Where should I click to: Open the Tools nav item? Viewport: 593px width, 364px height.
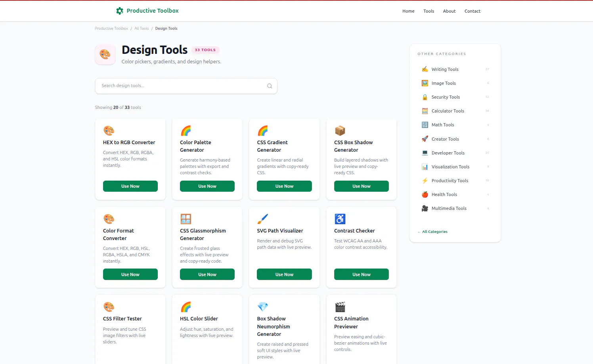pyautogui.click(x=428, y=11)
